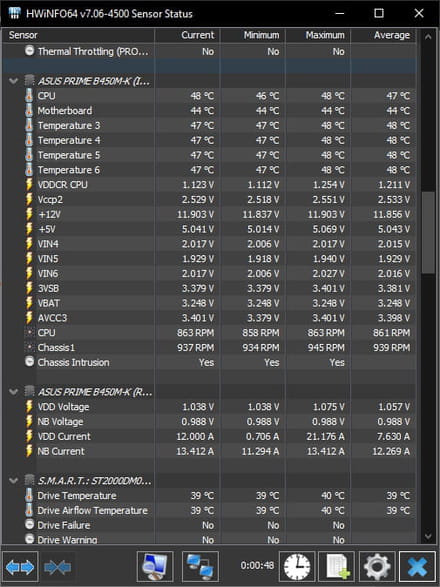
Task: Collapse the S.M.A.R.T.: ST2000DM0... group
Action: 14,481
